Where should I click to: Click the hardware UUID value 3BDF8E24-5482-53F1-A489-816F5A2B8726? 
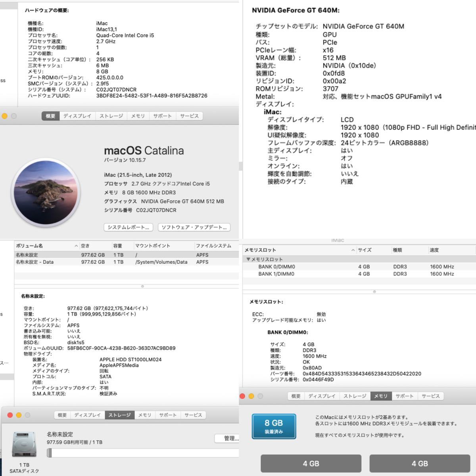tap(152, 96)
